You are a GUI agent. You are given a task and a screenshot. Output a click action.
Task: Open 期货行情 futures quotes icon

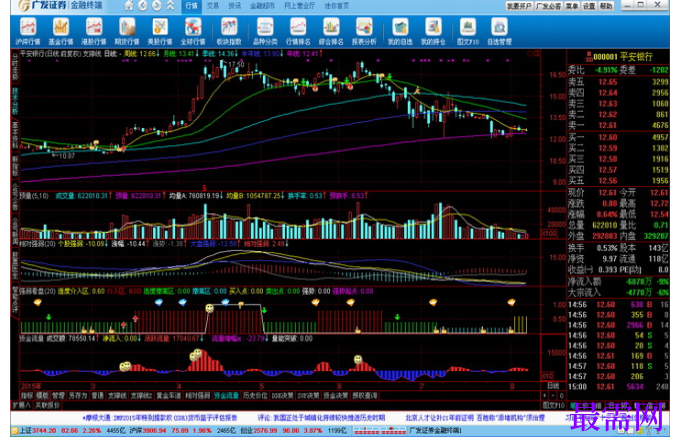tap(127, 31)
